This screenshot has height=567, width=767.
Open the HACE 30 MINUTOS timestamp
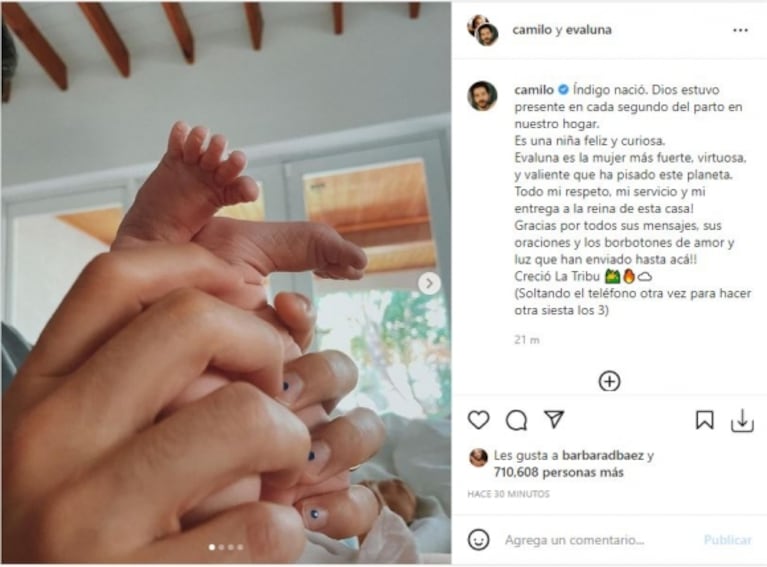click(508, 494)
